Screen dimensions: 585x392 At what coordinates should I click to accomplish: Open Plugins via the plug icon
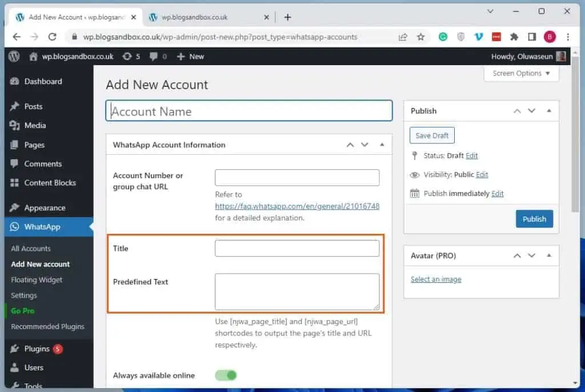[14, 347]
